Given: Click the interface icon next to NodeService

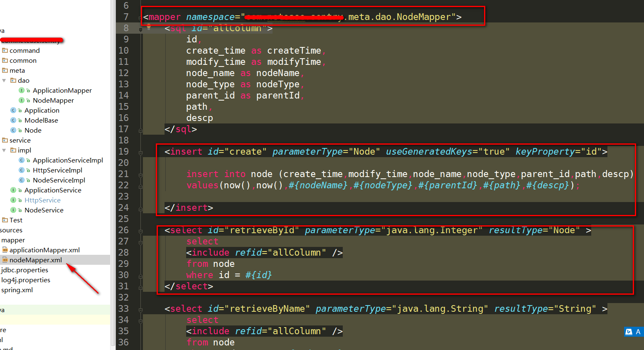Looking at the screenshot, I should (13, 210).
